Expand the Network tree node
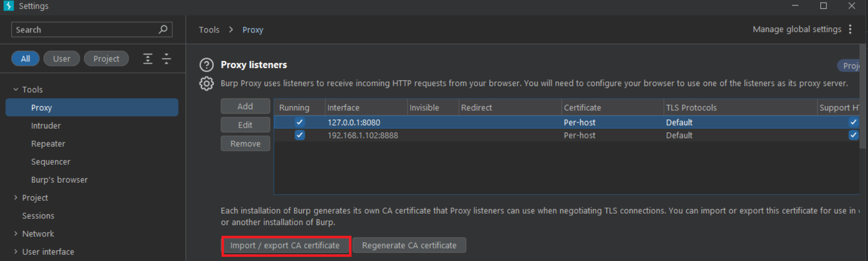This screenshot has width=868, height=261. 15,233
